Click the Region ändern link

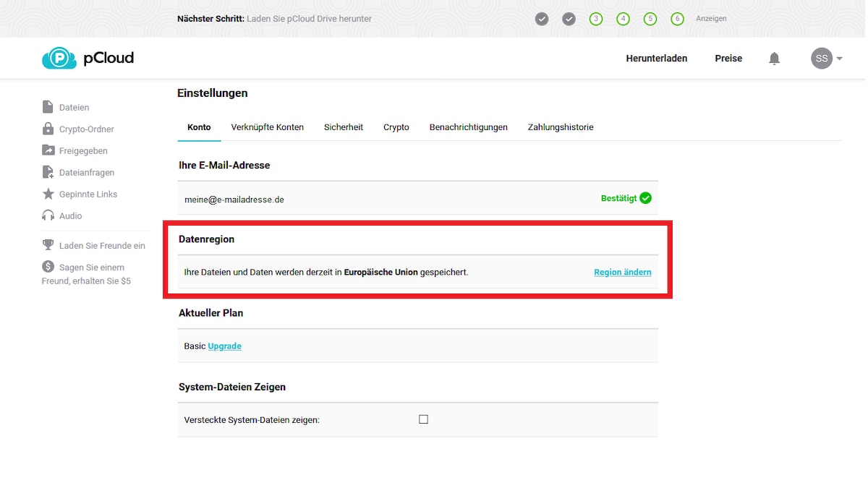tap(622, 273)
